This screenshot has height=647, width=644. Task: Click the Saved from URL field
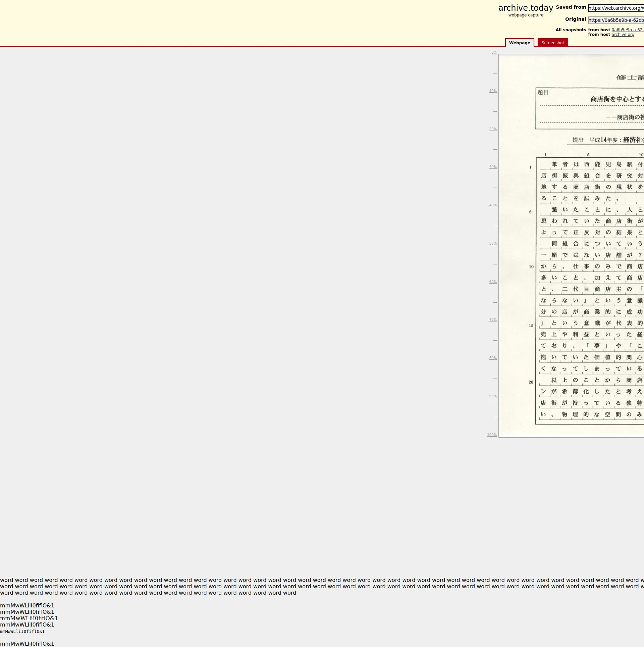pos(616,8)
